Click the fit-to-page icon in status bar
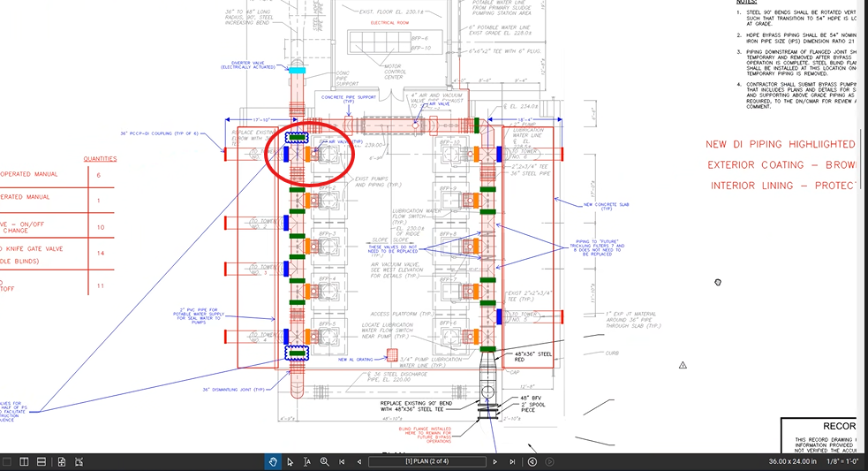The height and width of the screenshot is (471, 868). pyautogui.click(x=79, y=461)
